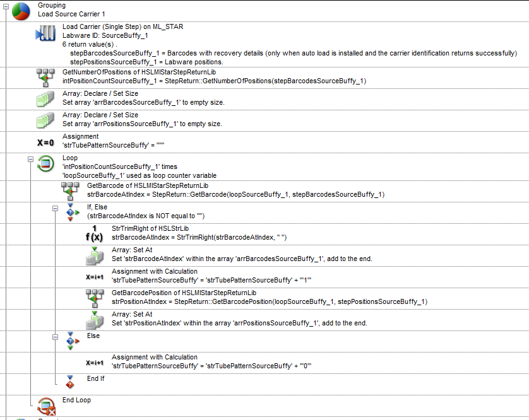Select the End If icon
529x420 pixels.
[x=70, y=382]
